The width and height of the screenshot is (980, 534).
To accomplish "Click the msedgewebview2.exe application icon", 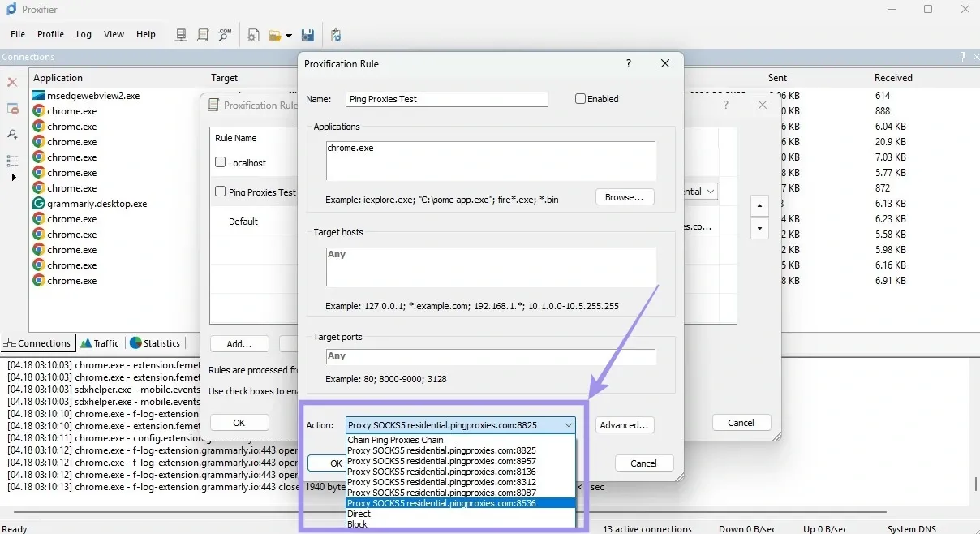I will 39,96.
